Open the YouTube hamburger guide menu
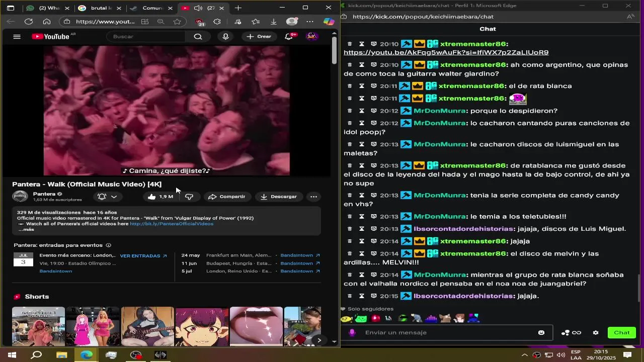Viewport: 644px width, 362px height. point(17,36)
